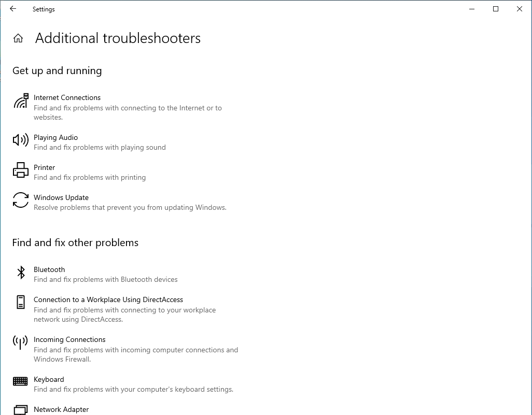Click the DirectAccess workplace device icon
The image size is (532, 415).
tap(21, 303)
